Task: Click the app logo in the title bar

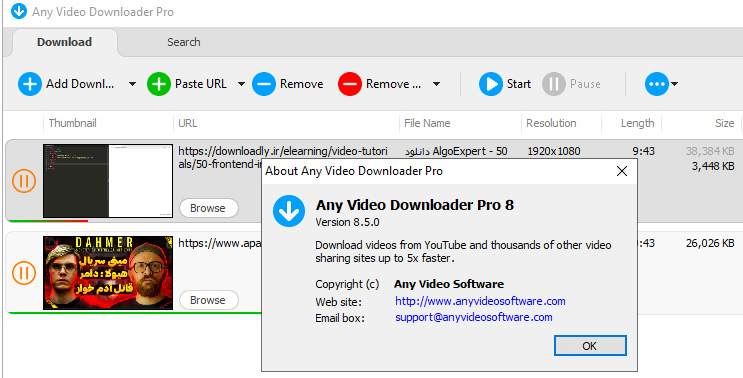Action: 18,11
